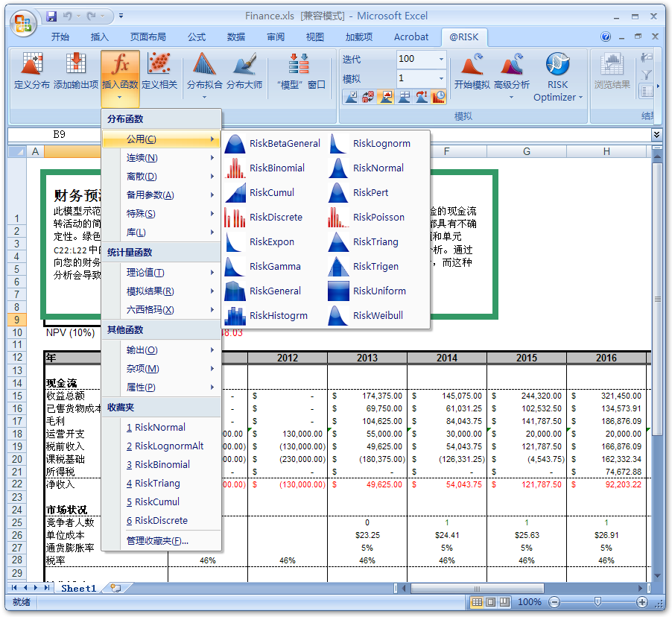The height and width of the screenshot is (617, 672).
Task: Open the 输出(O) submenu
Action: pyautogui.click(x=162, y=350)
